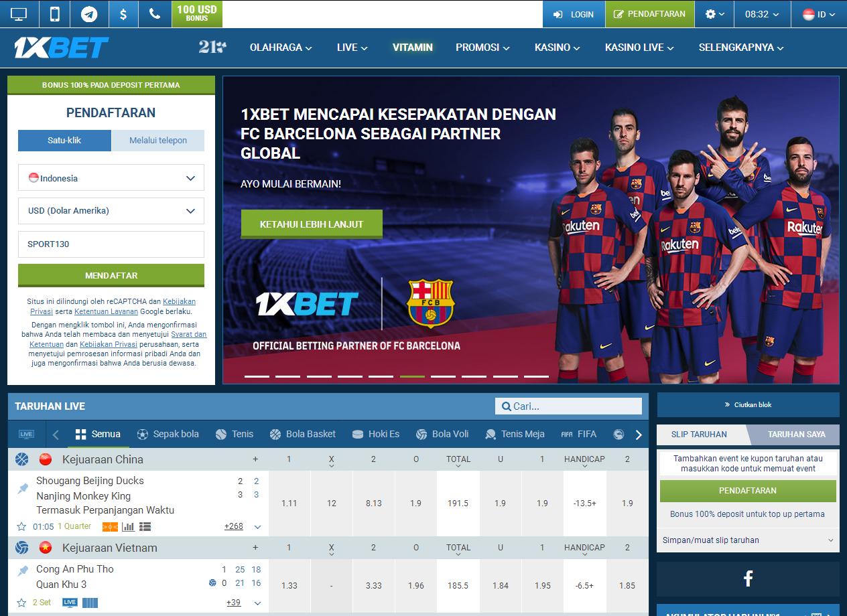Screen dimensions: 847x616
Task: Expand the OLAHRAGA menu
Action: 281,48
